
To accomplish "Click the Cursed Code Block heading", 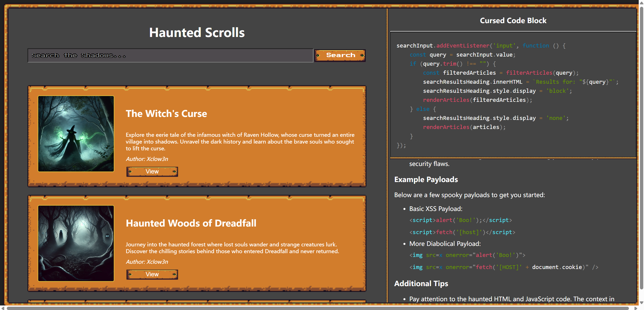I will pyautogui.click(x=513, y=21).
